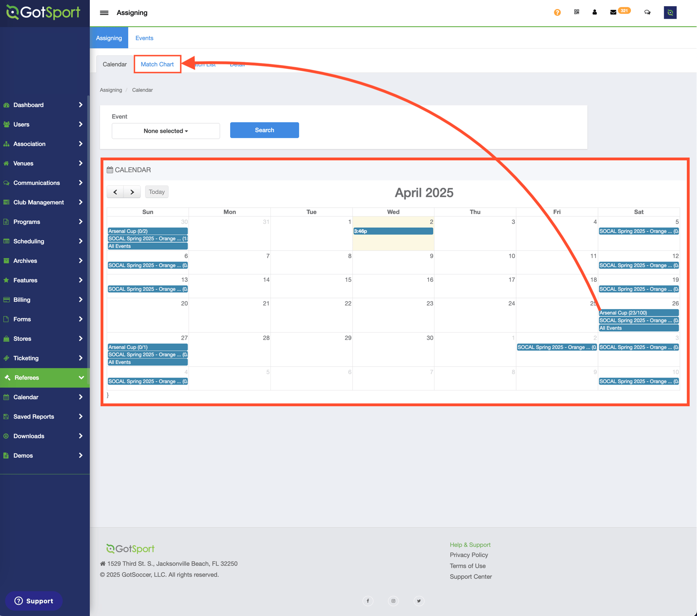The width and height of the screenshot is (697, 616).
Task: Toggle the hamburger sidebar menu icon
Action: point(104,13)
